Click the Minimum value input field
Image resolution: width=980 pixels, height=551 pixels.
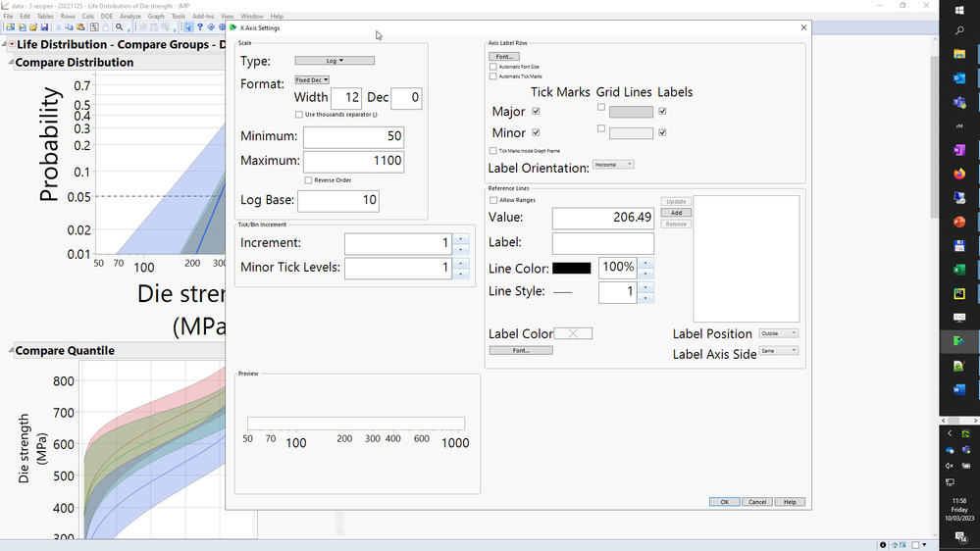[x=353, y=136]
